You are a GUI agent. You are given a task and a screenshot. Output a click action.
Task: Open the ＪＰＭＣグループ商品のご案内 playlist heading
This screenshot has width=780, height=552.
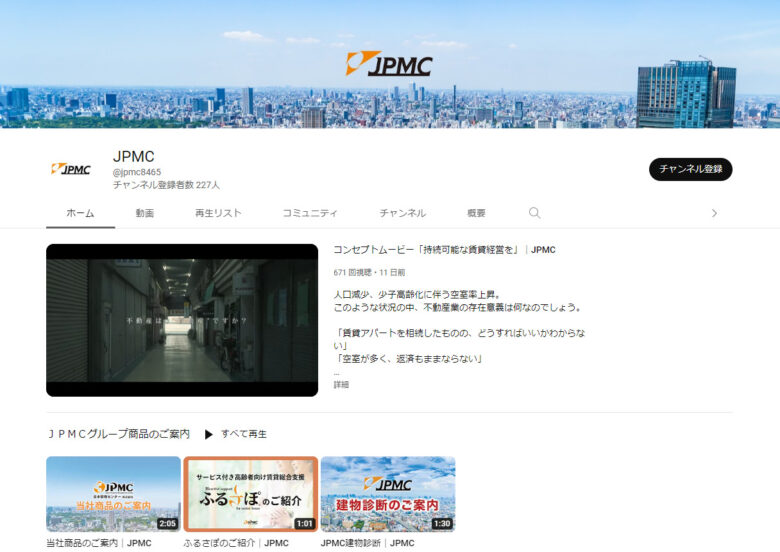pyautogui.click(x=118, y=434)
